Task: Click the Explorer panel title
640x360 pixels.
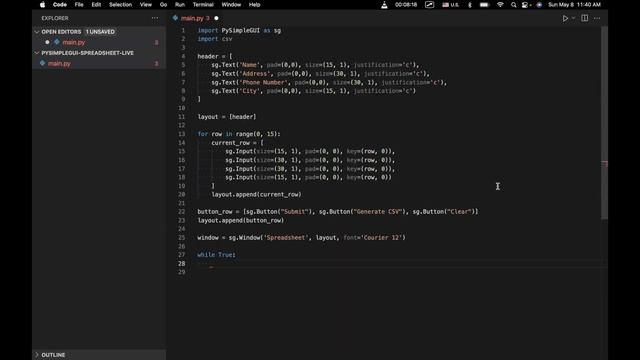Action: click(55, 18)
